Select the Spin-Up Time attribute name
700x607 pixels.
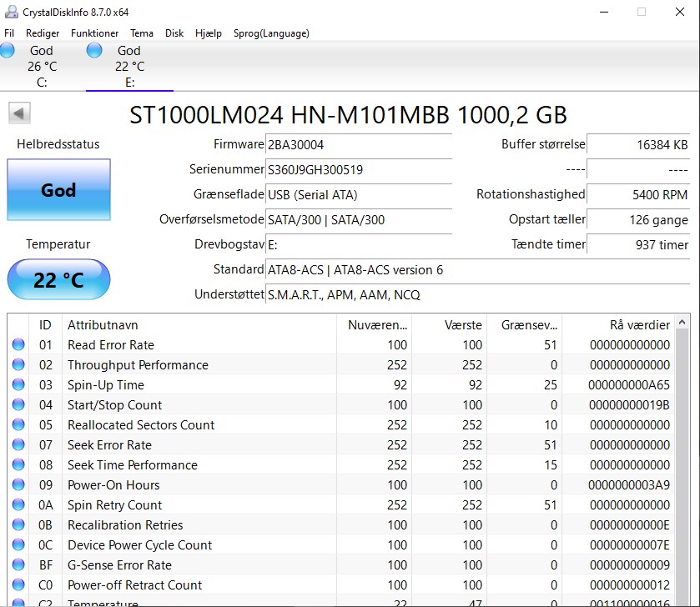click(106, 385)
